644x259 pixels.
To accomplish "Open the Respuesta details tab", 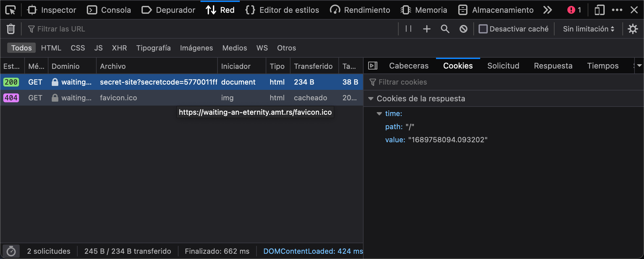I will [553, 66].
